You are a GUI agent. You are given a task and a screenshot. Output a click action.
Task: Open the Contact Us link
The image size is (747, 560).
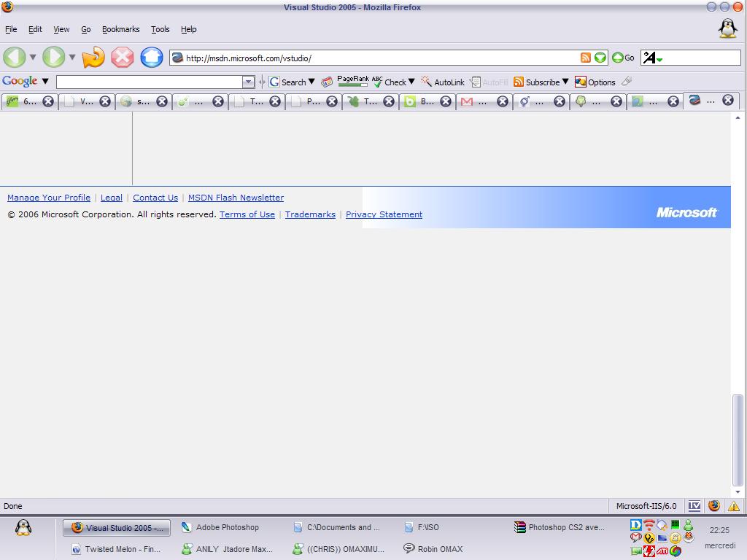click(x=155, y=198)
